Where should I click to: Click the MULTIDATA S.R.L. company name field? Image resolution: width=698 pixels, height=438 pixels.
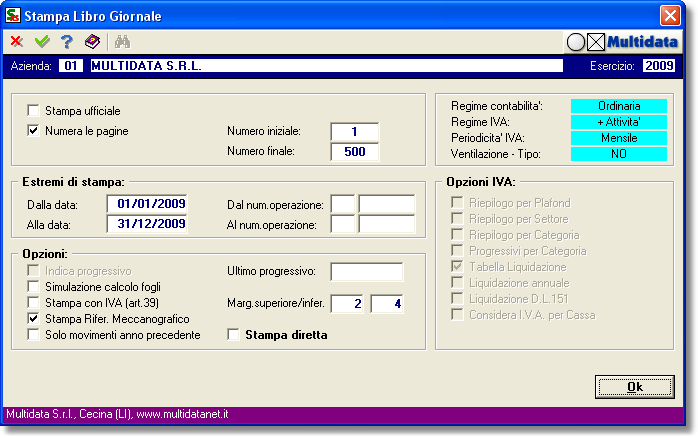pyautogui.click(x=327, y=66)
